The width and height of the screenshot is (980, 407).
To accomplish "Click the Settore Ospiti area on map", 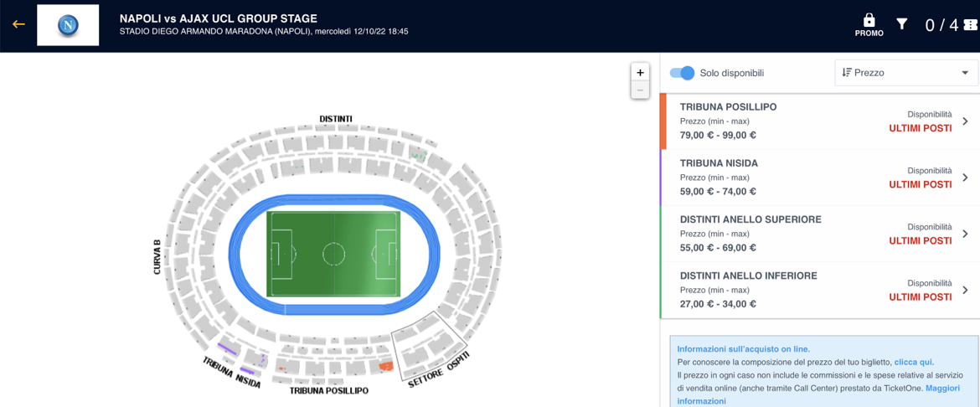I will click(429, 345).
